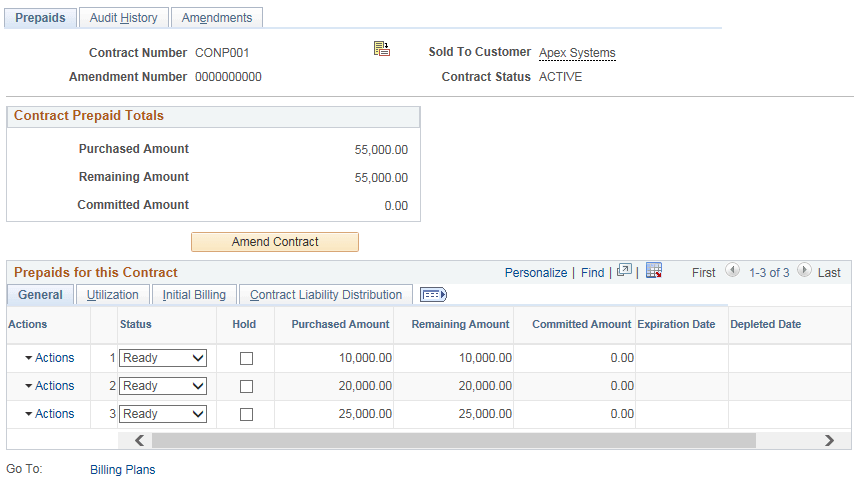Select the Contract Liability Distribution tab
The image size is (862, 480).
(x=326, y=295)
